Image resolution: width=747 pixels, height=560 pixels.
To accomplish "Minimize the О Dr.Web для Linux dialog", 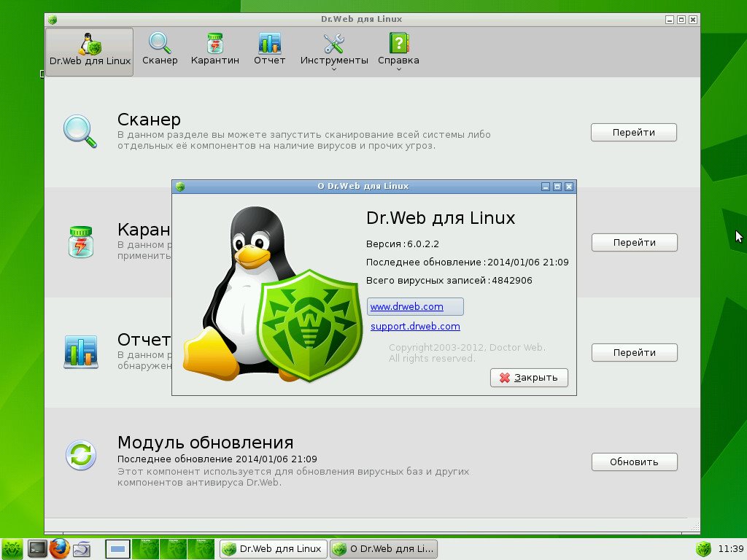I will [546, 187].
